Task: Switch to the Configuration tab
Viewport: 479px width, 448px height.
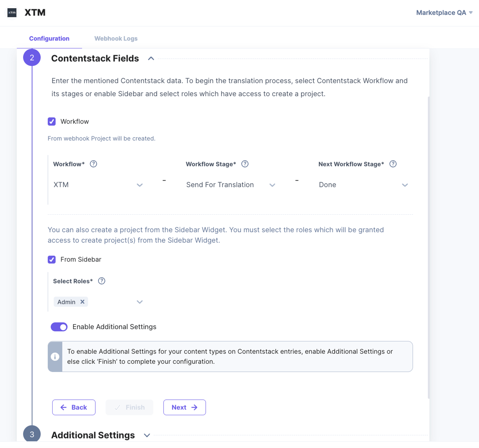Action: pyautogui.click(x=49, y=39)
